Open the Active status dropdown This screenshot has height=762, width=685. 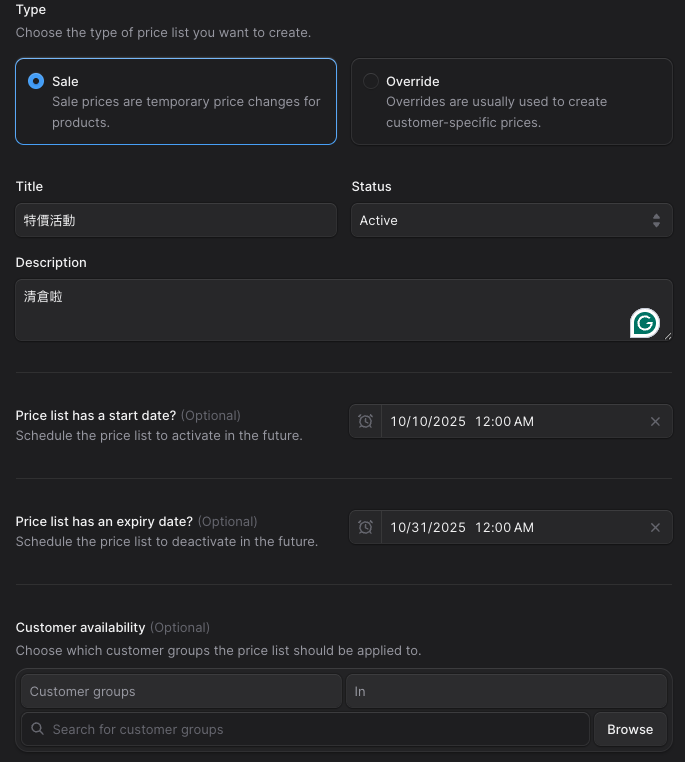pos(510,221)
